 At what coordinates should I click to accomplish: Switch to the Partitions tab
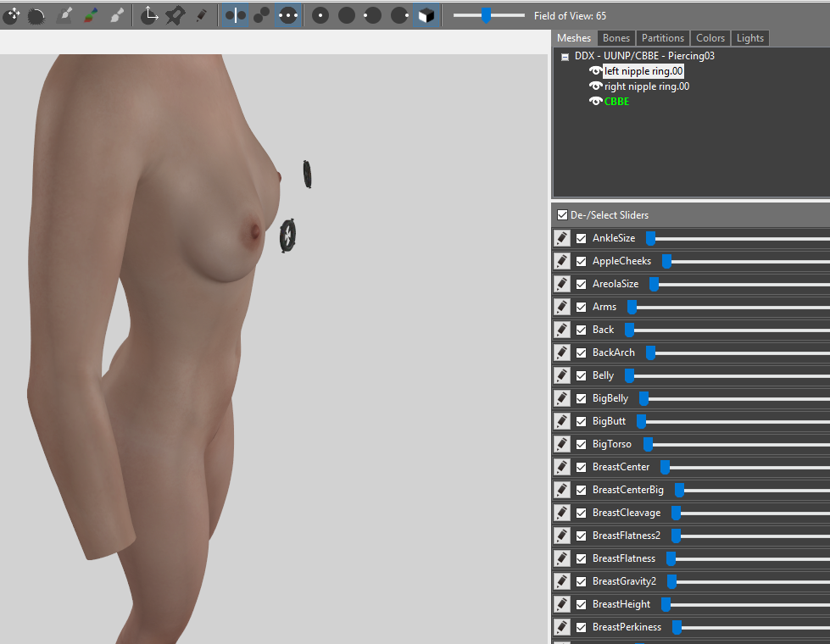coord(663,38)
